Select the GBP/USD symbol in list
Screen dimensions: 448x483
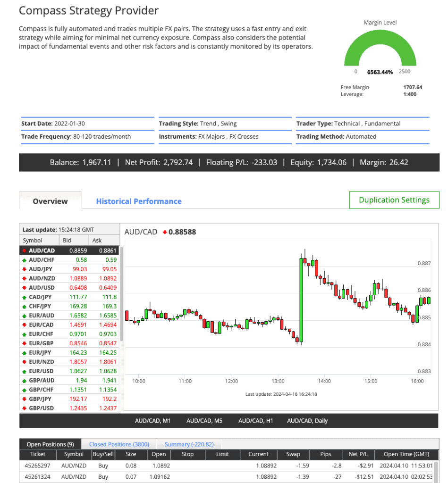(x=42, y=408)
